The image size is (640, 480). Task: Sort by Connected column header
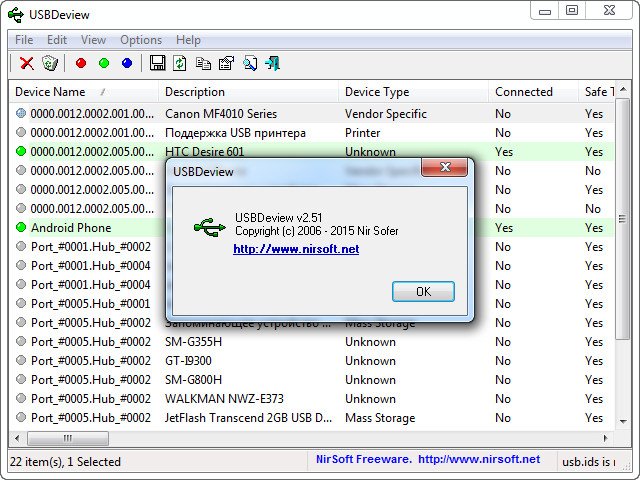coord(534,92)
